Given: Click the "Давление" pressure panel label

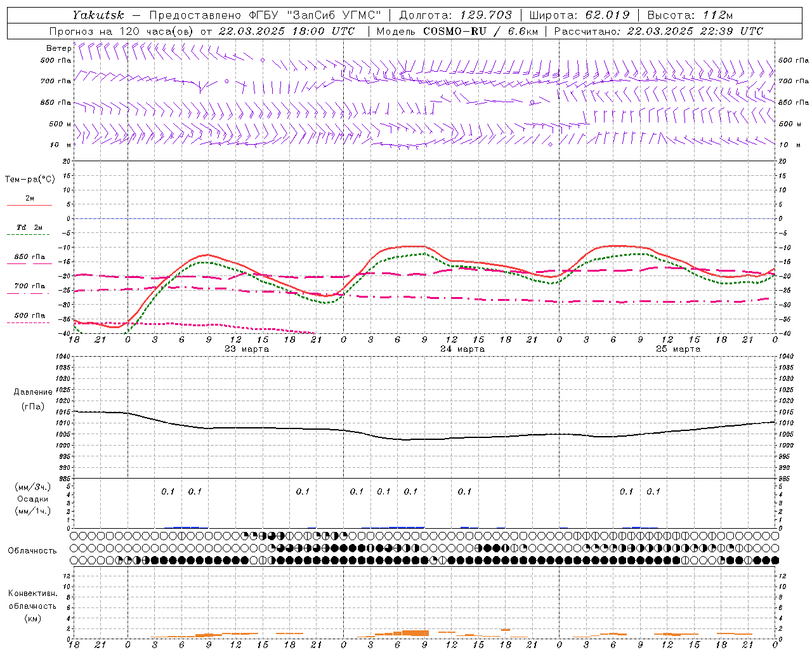Looking at the screenshot, I should pos(33,392).
